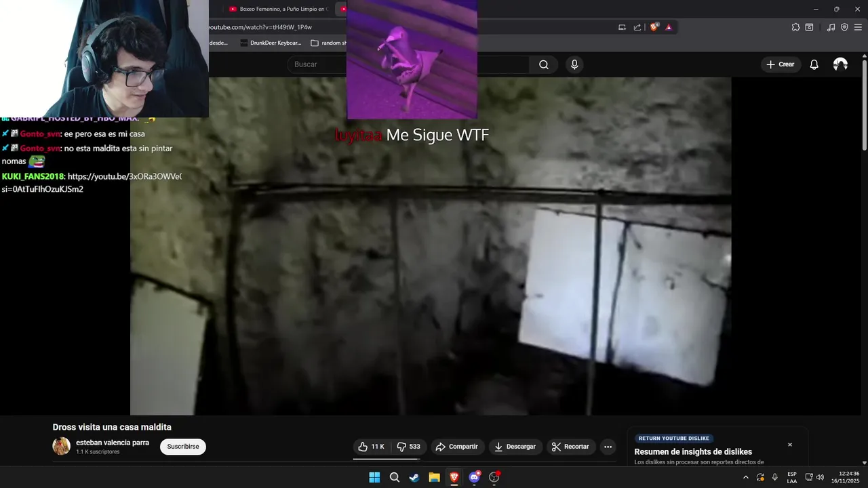This screenshot has height=488, width=868.
Task: Open the YouTube account avatar menu
Action: click(840, 64)
